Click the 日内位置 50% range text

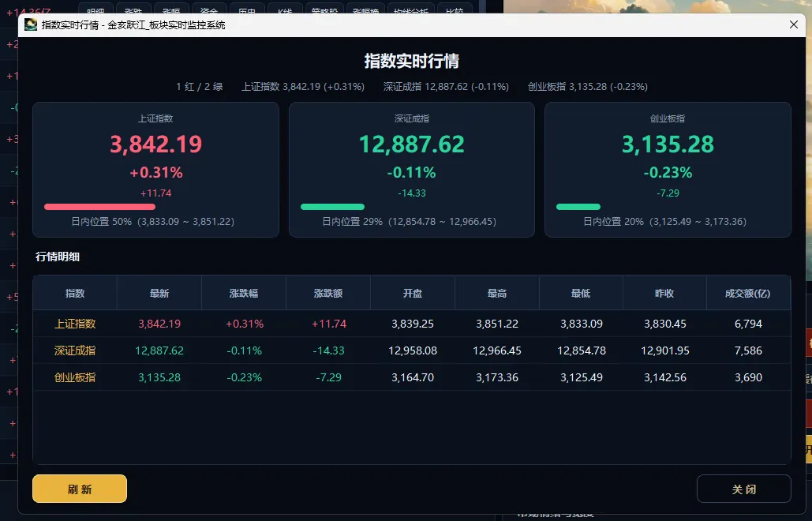[153, 222]
